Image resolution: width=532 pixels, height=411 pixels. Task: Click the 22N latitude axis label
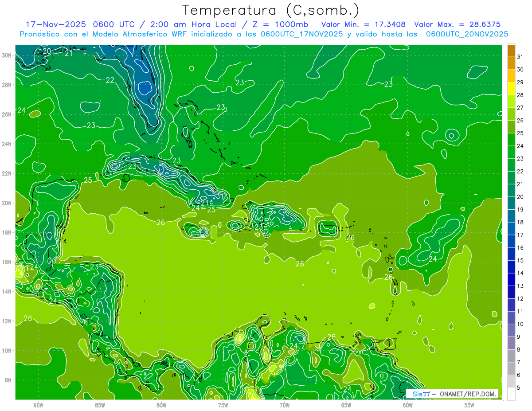7,173
